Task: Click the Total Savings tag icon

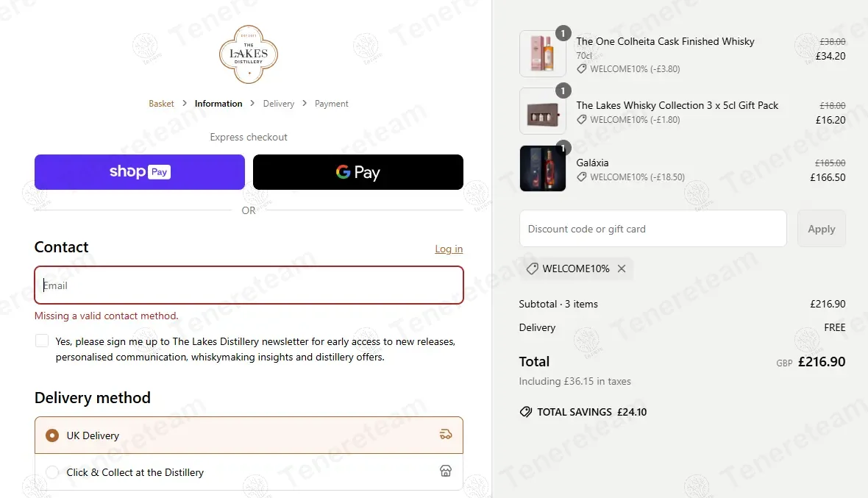Action: coord(526,412)
